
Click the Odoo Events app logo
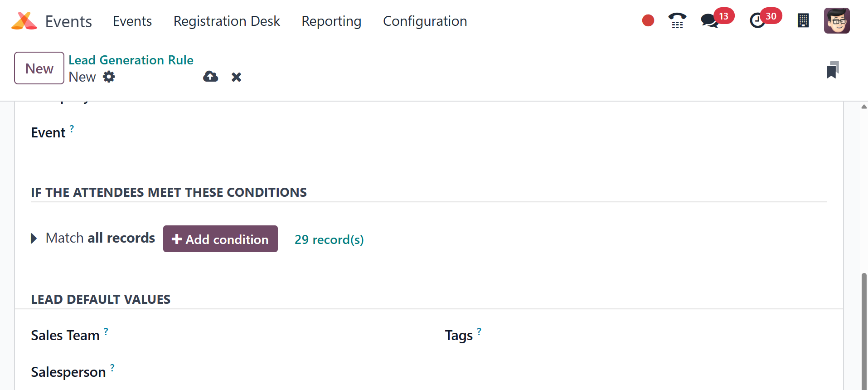pyautogui.click(x=24, y=21)
